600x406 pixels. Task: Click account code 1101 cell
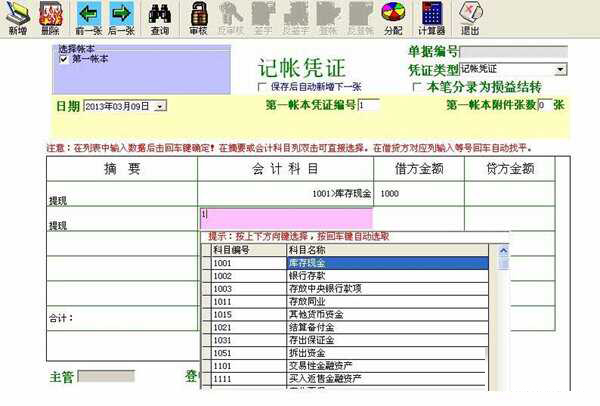click(x=249, y=366)
